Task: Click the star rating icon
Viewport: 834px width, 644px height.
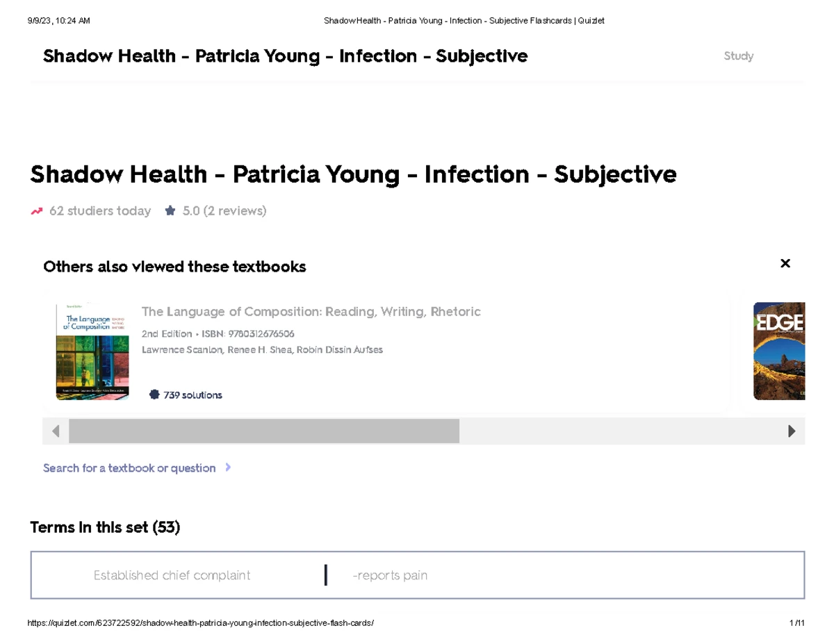Action: tap(170, 210)
